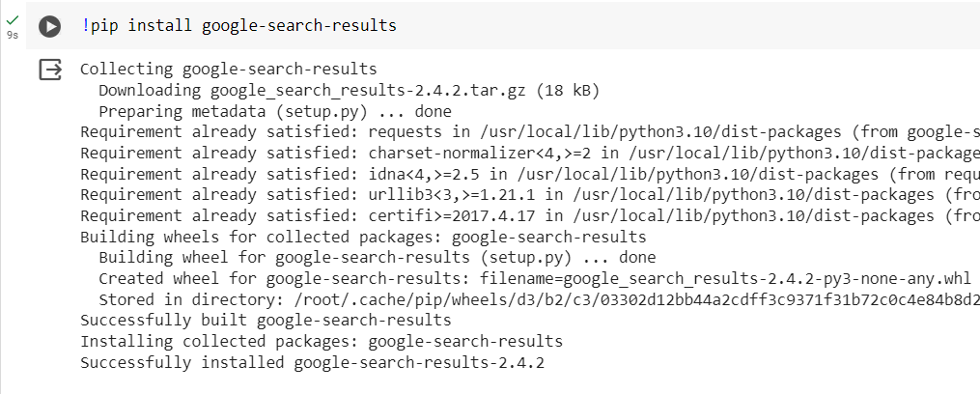Click the 9s execution time label
This screenshot has height=394, width=980.
[x=12, y=35]
